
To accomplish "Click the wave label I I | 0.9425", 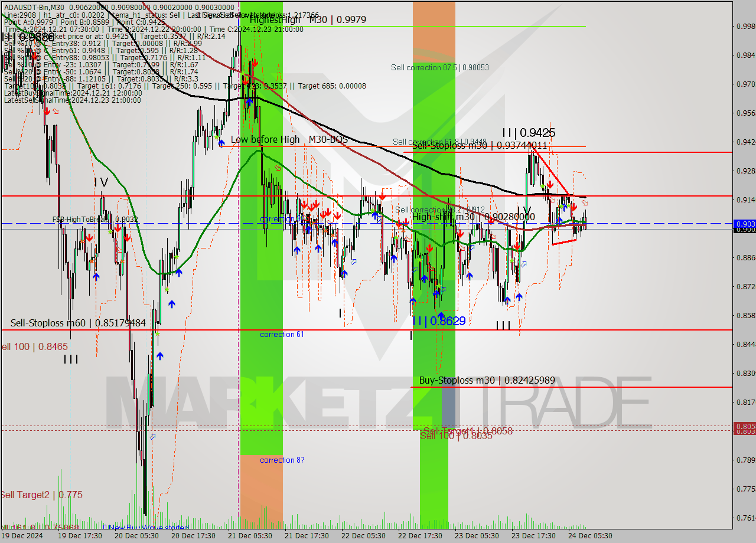I will (529, 133).
